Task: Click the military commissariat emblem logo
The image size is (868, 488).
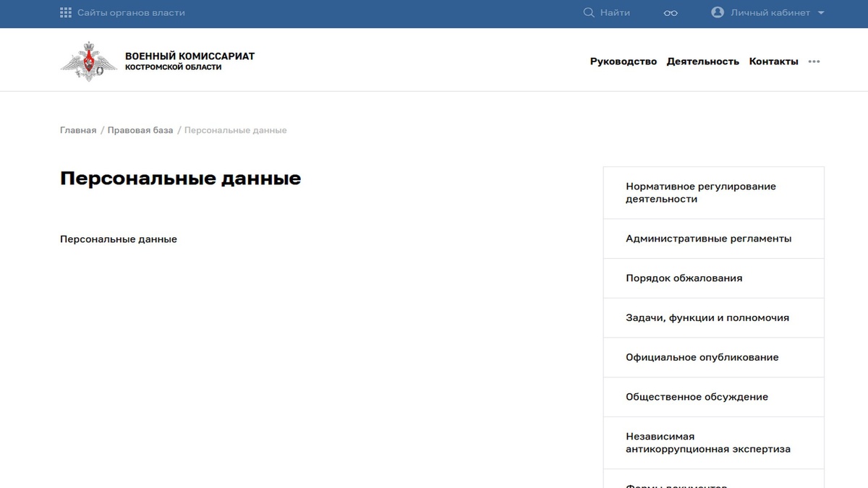Action: click(x=88, y=61)
